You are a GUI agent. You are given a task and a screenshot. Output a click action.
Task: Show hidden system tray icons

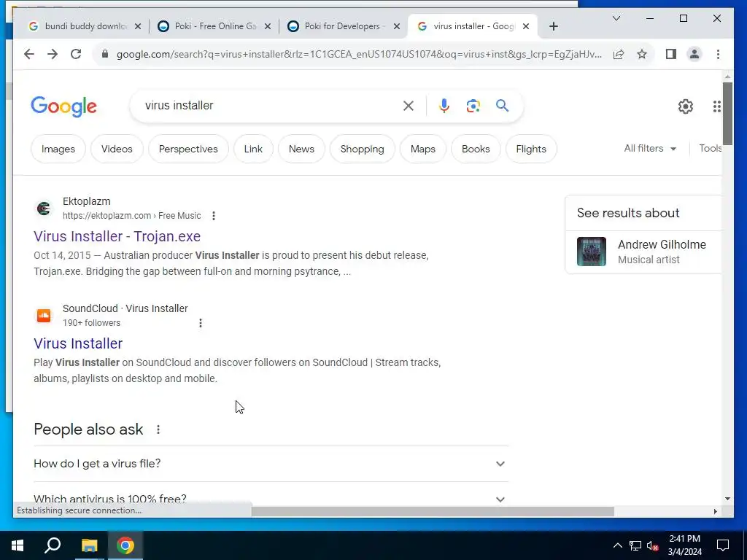(617, 545)
